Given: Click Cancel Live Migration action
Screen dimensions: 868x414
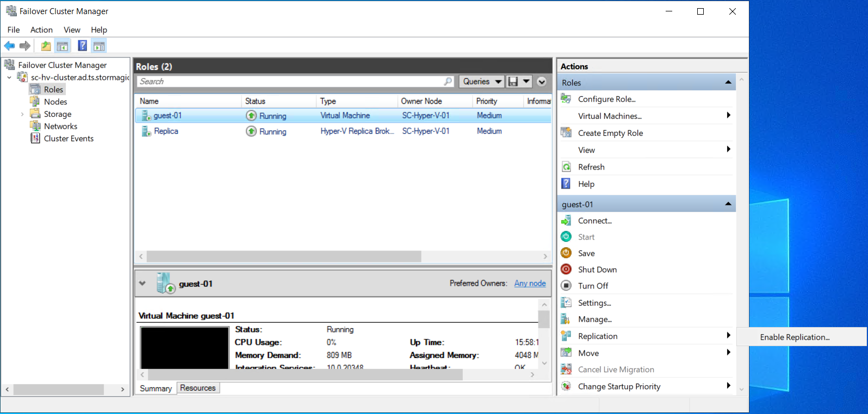Looking at the screenshot, I should pos(616,369).
